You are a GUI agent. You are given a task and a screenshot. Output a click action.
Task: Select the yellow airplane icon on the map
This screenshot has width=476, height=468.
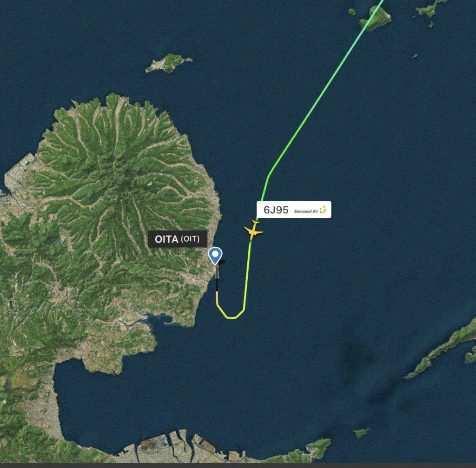tap(253, 231)
